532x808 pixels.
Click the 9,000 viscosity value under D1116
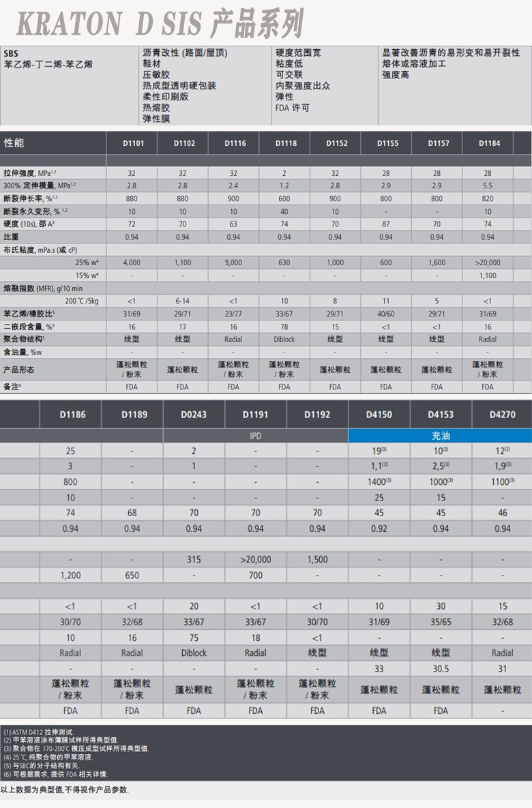click(x=233, y=263)
